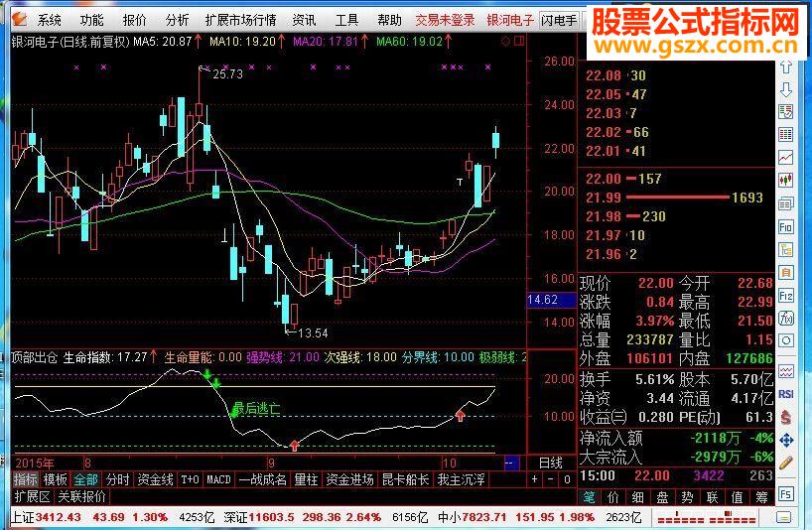Switch to the 指标 tab
The height and width of the screenshot is (530, 812).
[26, 479]
